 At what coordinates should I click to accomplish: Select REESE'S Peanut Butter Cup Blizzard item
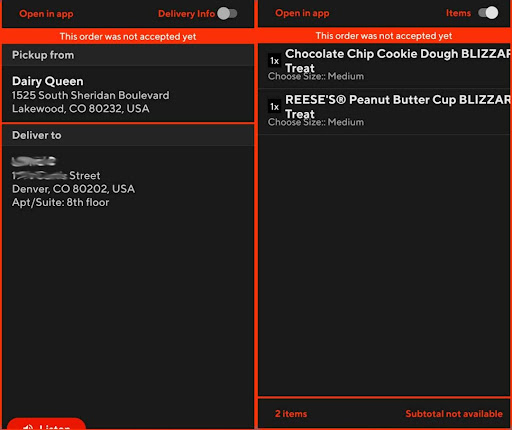pyautogui.click(x=384, y=112)
